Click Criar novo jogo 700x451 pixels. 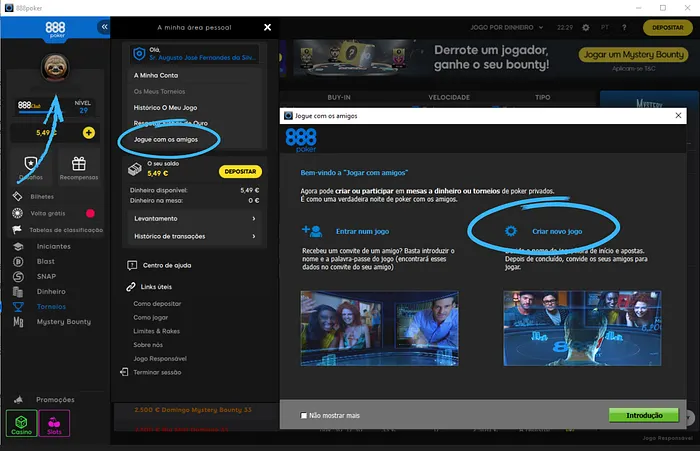point(557,231)
